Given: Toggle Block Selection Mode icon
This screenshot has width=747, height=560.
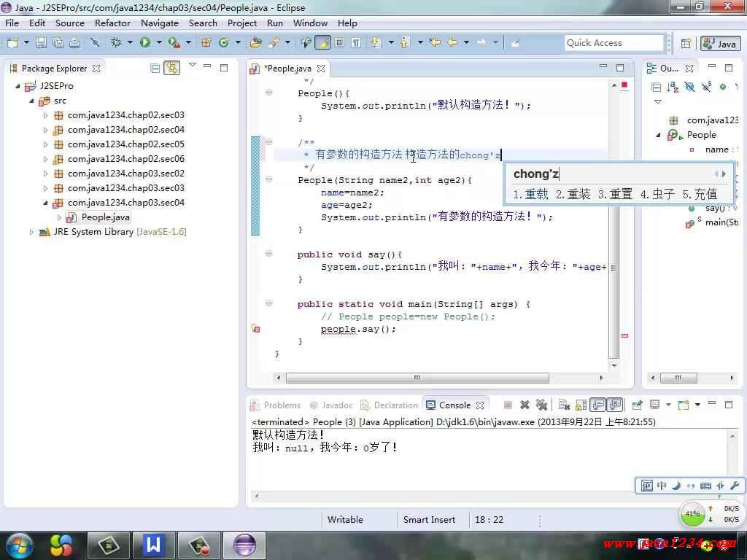Looking at the screenshot, I should pyautogui.click(x=339, y=43).
